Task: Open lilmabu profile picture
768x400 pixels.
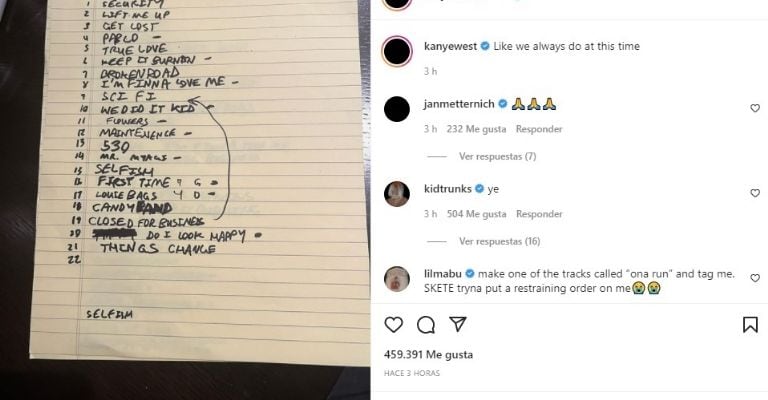Action: tap(397, 279)
